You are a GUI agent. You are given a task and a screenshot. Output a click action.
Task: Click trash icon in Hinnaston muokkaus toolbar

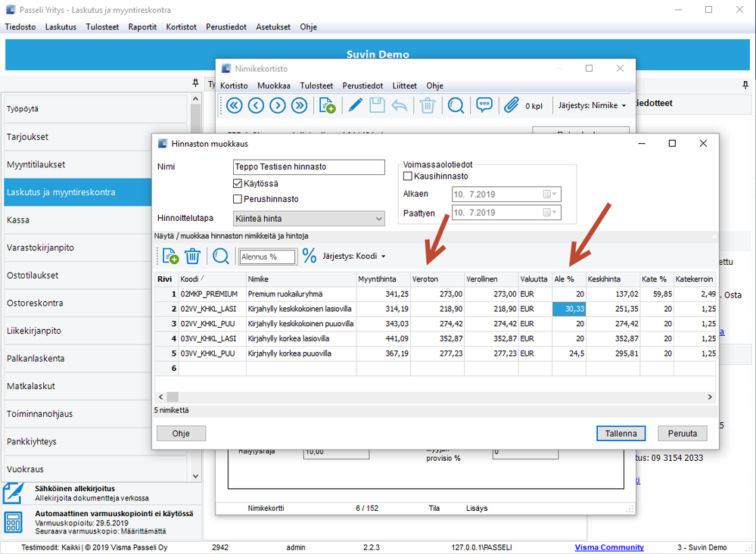193,257
